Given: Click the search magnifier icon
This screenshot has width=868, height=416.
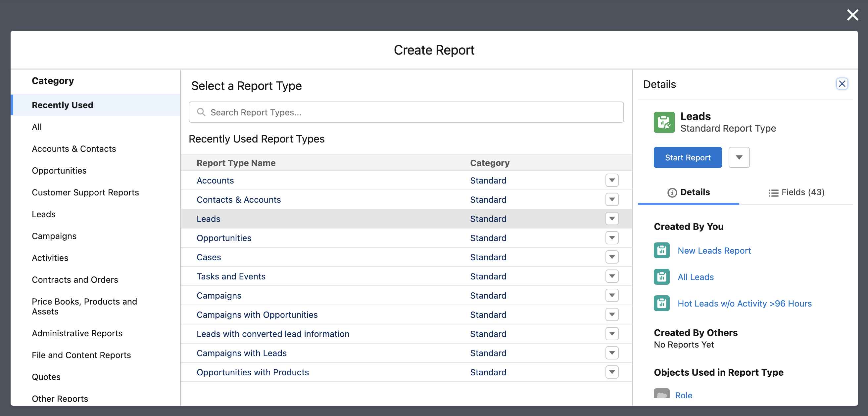Looking at the screenshot, I should click(x=201, y=112).
